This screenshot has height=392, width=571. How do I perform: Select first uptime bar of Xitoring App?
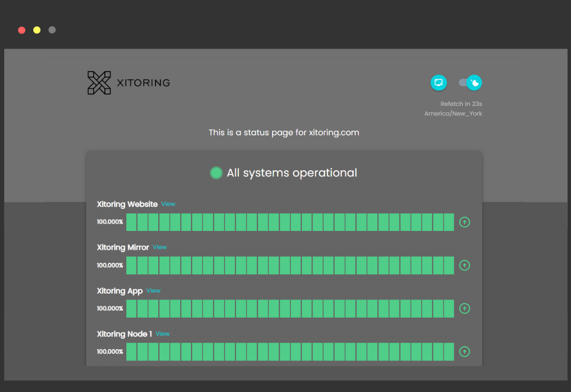tap(131, 309)
